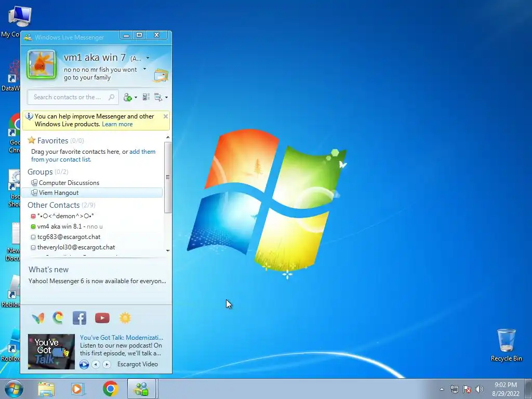Open the Facebook tab icon
The width and height of the screenshot is (532, 399).
[x=79, y=318]
